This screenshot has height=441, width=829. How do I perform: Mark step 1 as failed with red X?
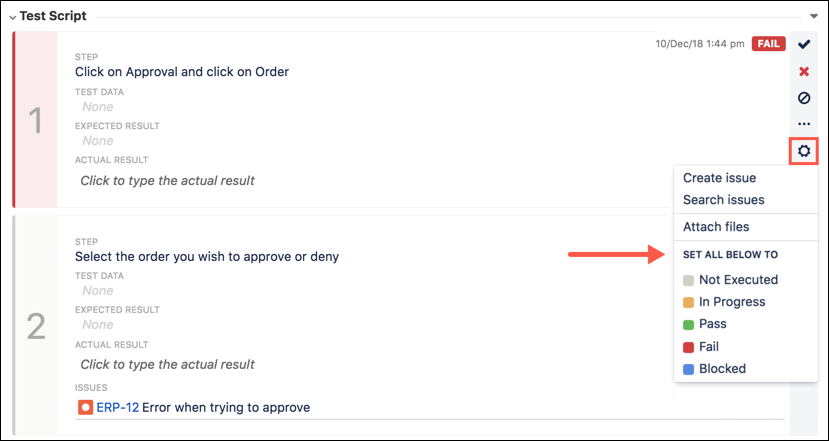804,72
